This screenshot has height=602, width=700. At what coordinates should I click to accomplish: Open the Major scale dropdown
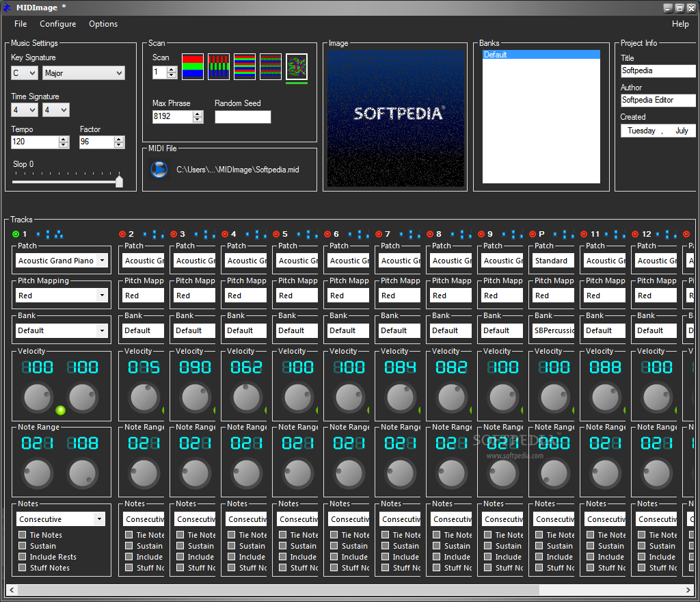pyautogui.click(x=83, y=73)
